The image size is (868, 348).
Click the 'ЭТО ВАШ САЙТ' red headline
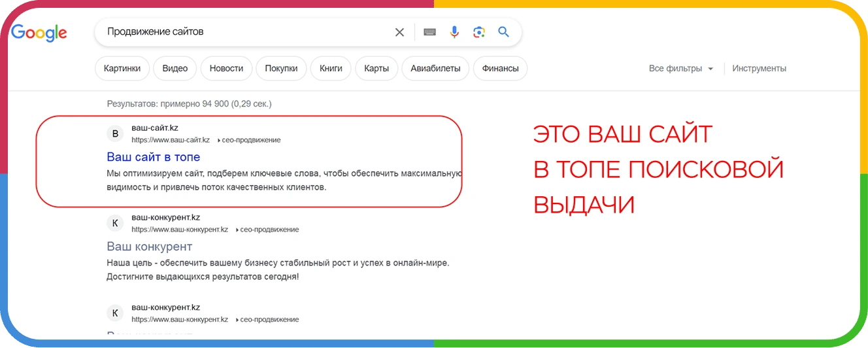(624, 135)
